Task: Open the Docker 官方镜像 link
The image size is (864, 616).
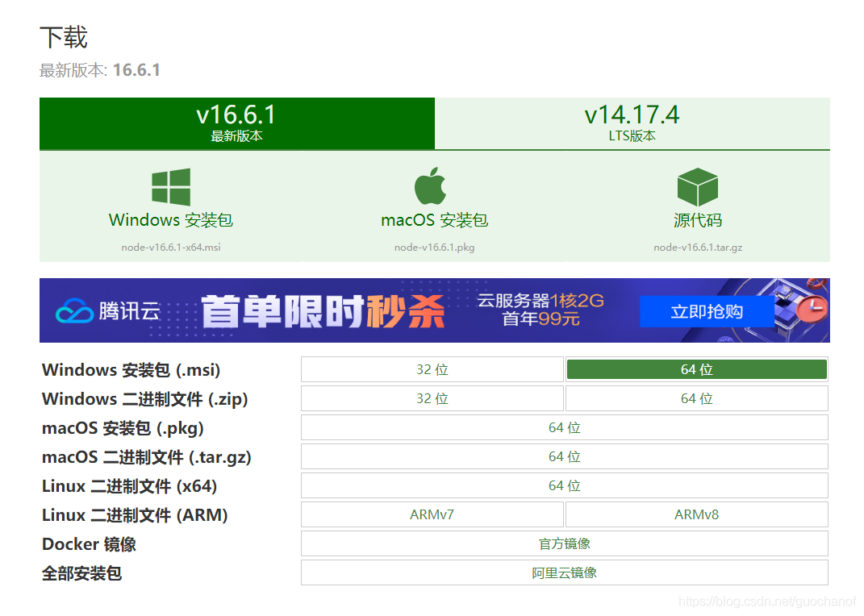Action: click(564, 544)
